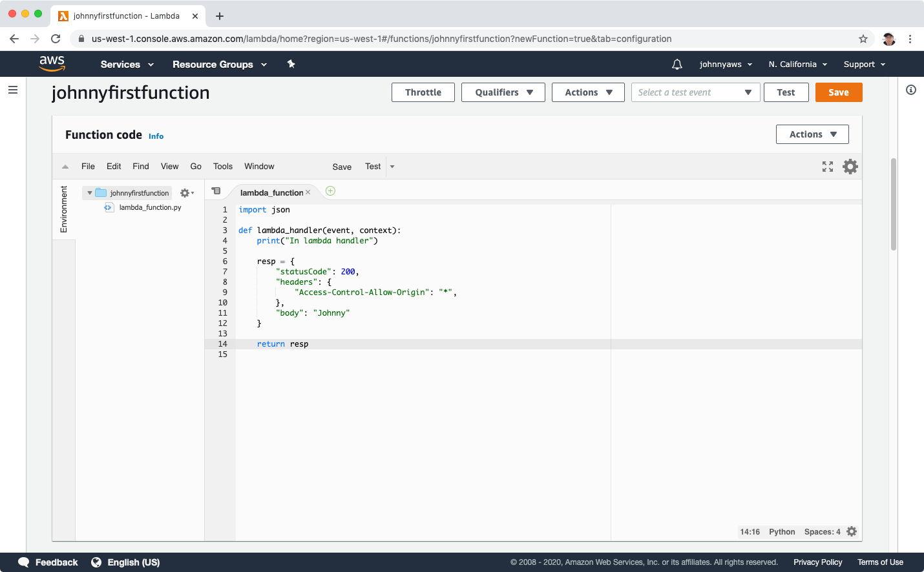Open the AWS logo home link
The image size is (924, 572).
click(x=52, y=63)
